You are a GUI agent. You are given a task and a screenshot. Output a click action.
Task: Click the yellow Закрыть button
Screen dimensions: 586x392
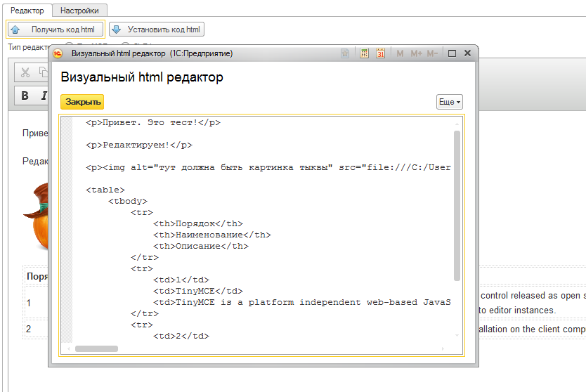pos(82,102)
